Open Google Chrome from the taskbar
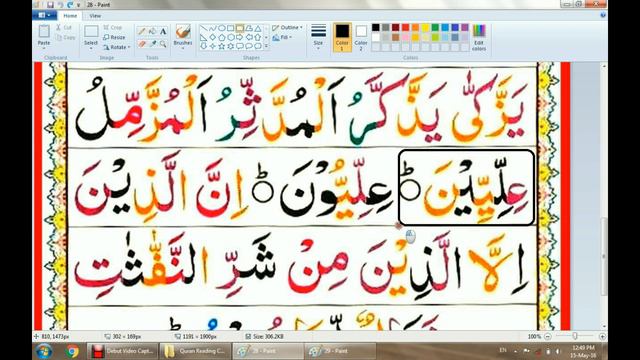The image size is (640, 360). pyautogui.click(x=72, y=351)
